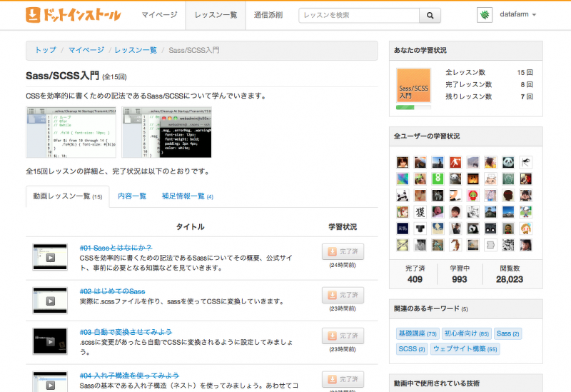Open the green bug user avatar
571x392 pixels.
point(485,15)
